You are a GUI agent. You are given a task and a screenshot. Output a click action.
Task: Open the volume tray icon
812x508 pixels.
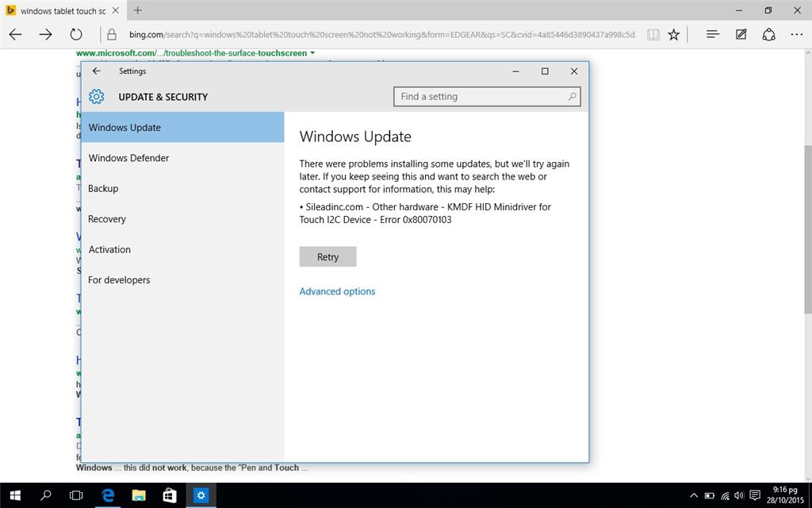click(739, 495)
